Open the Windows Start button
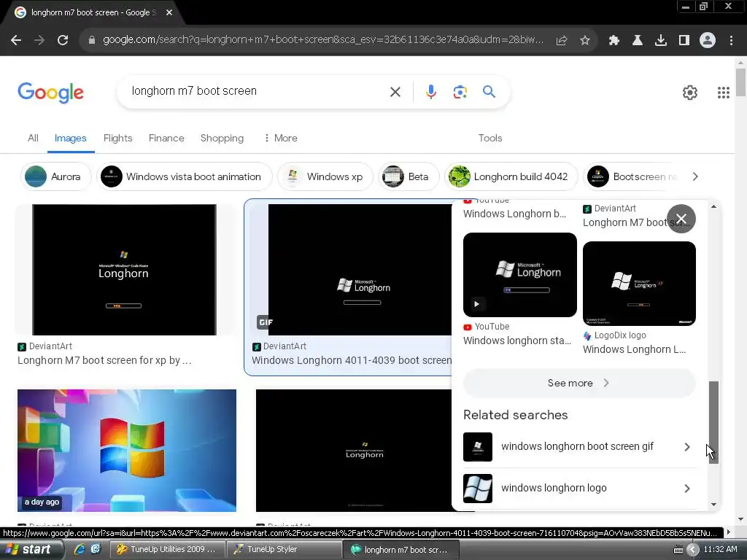747x560 pixels. click(x=31, y=549)
